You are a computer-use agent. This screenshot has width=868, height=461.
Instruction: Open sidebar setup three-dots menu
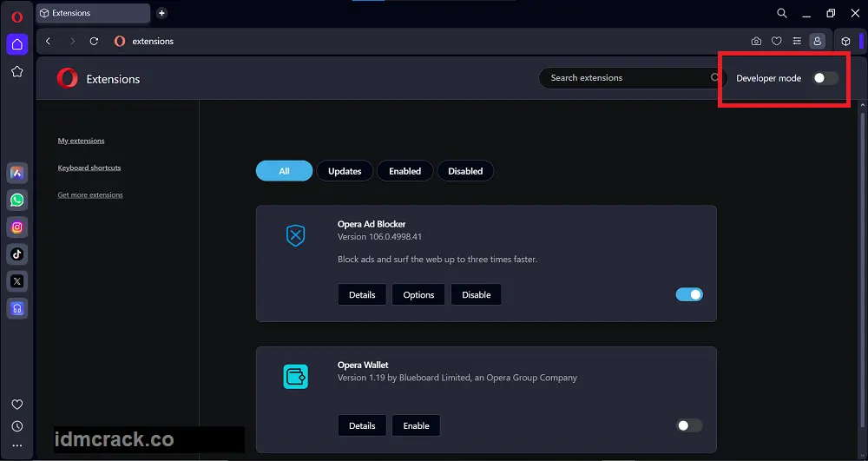click(17, 445)
